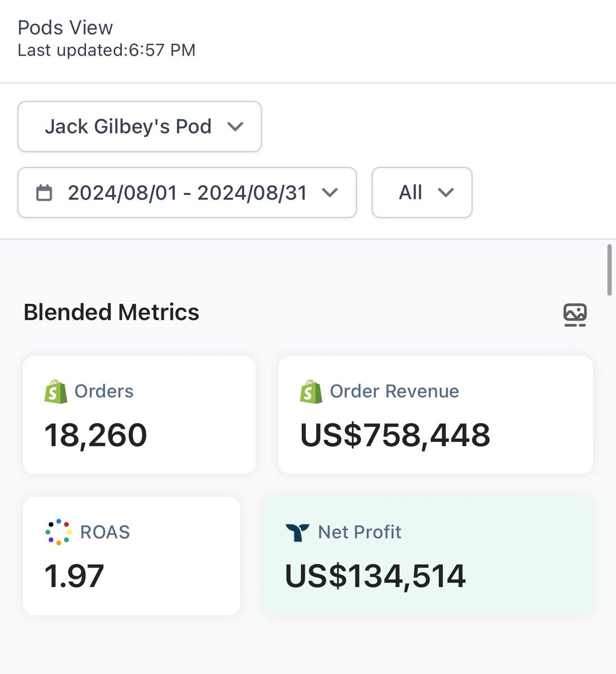Click the colorful dots icon on ROAS card
This screenshot has height=674, width=616.
58,532
